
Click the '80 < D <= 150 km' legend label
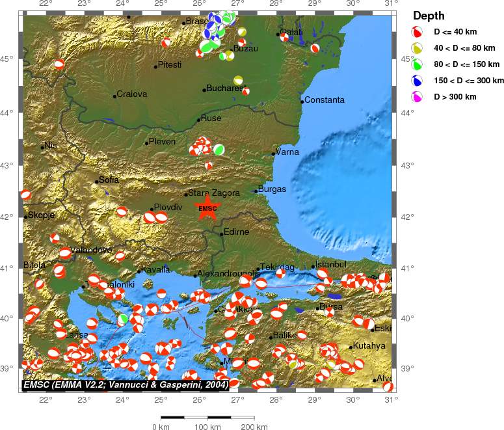467,64
